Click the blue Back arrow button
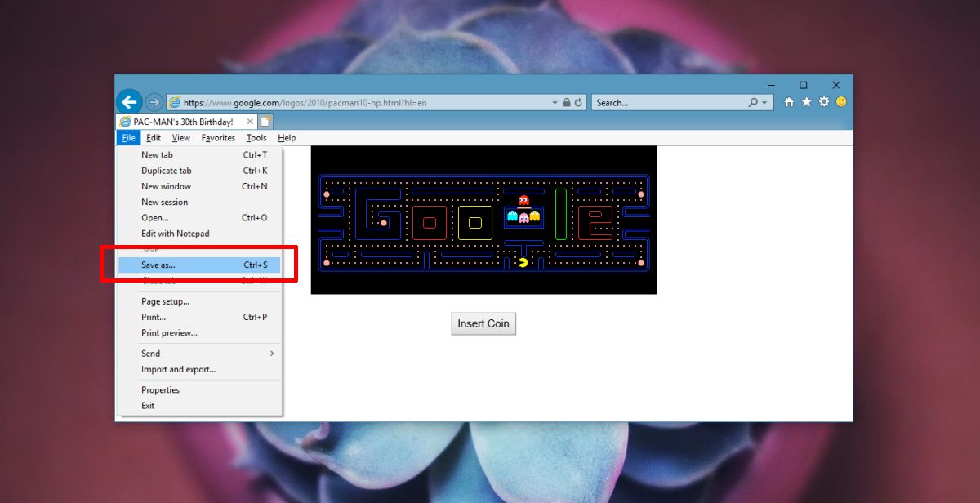This screenshot has width=980, height=503. click(x=129, y=102)
